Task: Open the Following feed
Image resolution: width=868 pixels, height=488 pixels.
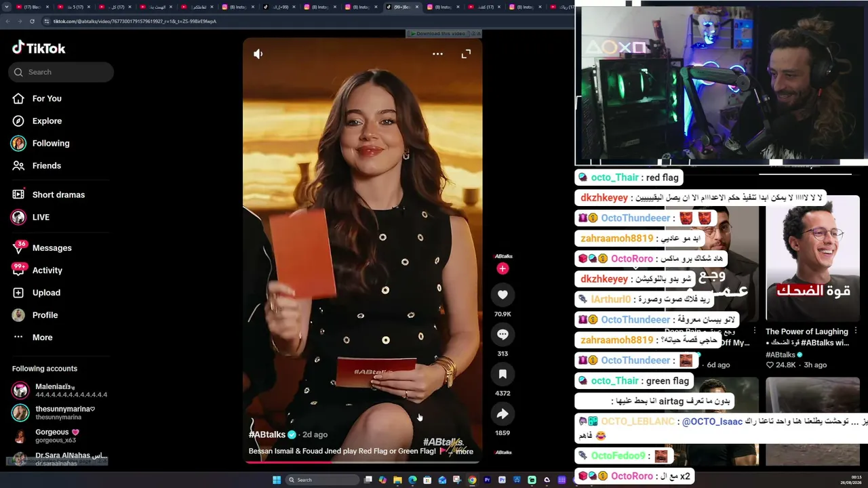Action: 41,143
